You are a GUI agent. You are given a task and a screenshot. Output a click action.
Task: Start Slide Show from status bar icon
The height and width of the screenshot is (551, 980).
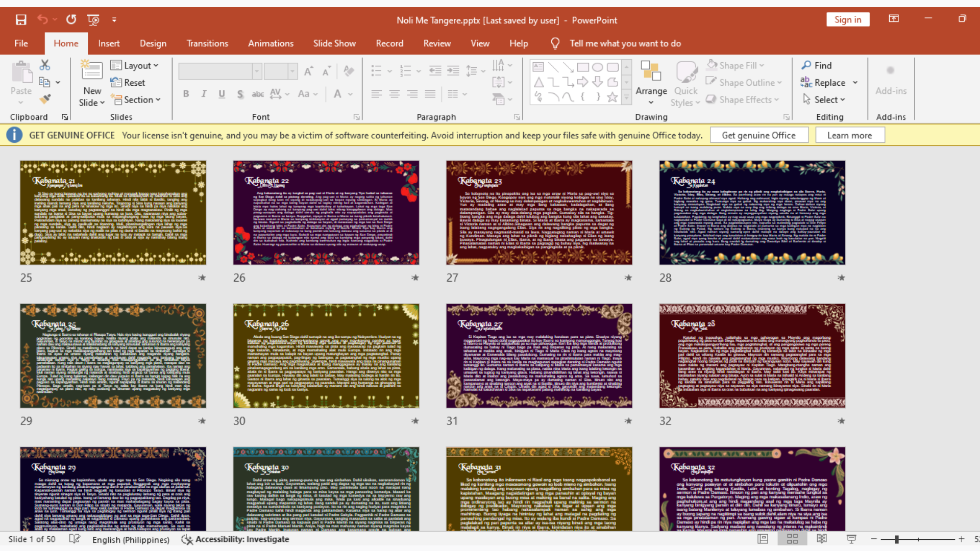point(851,539)
